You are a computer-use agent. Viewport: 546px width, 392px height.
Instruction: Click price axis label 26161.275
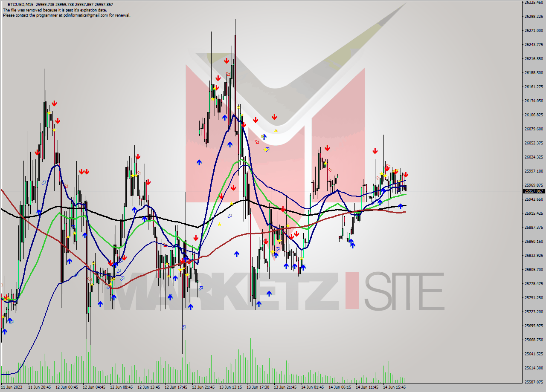click(x=534, y=86)
